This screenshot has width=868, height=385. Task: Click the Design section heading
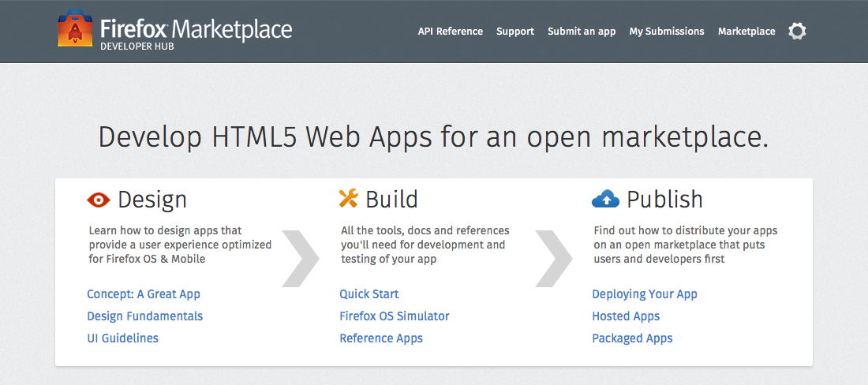152,200
